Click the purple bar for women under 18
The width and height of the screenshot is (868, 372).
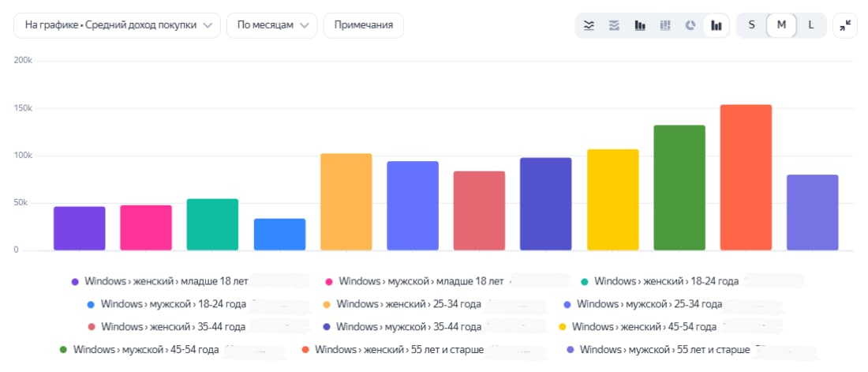click(79, 228)
